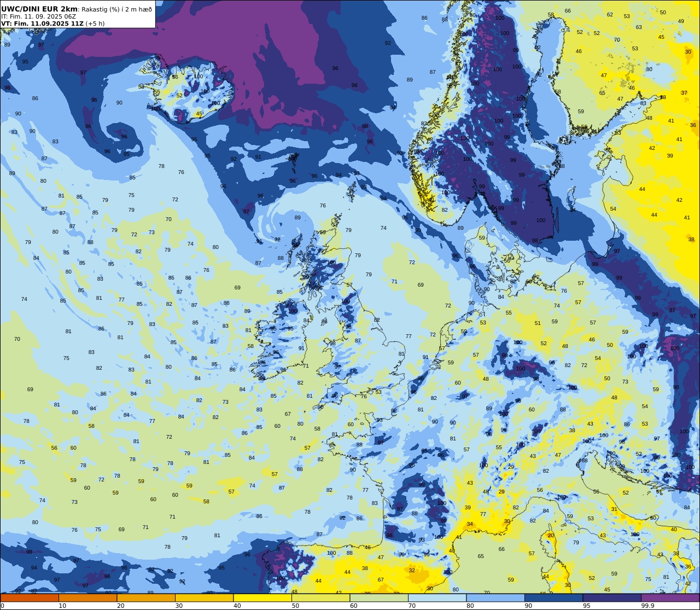Click the value 20 on Corsica
The width and height of the screenshot is (700, 610).
(x=551, y=536)
